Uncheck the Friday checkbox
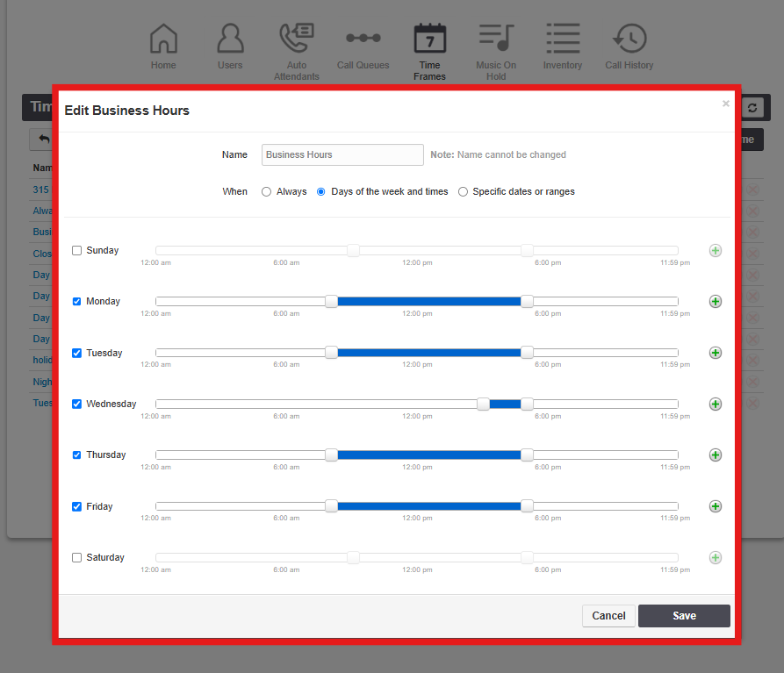 point(76,506)
